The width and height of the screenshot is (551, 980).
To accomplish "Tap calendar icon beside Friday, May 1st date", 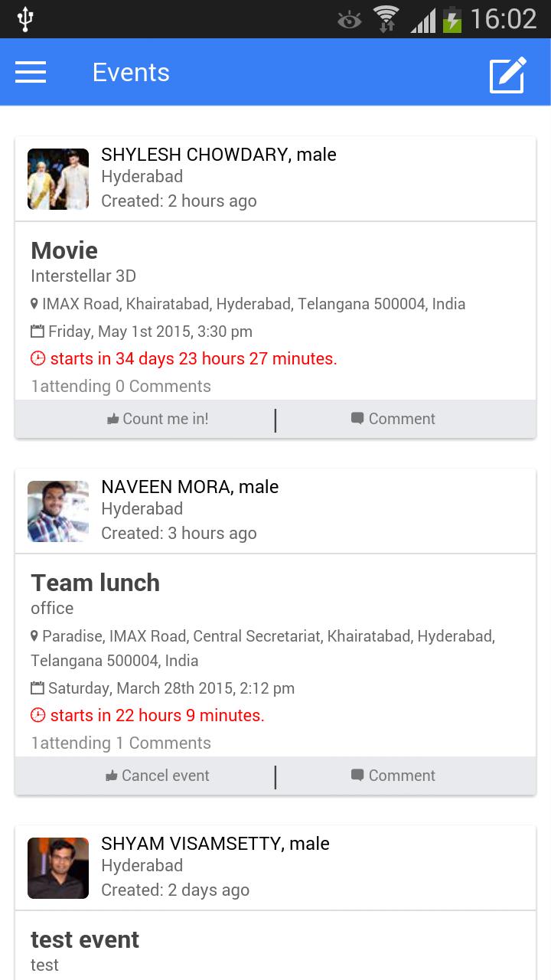I will 37,332.
